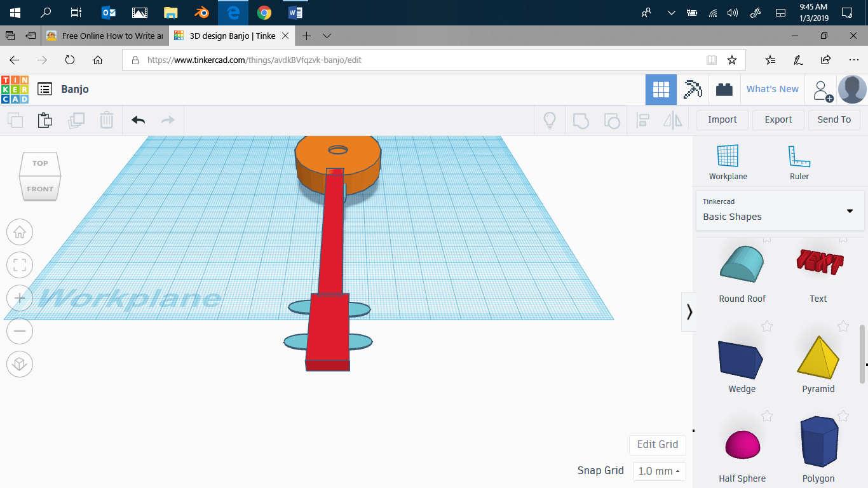
Task: Click the Delete trash icon
Action: pos(107,119)
